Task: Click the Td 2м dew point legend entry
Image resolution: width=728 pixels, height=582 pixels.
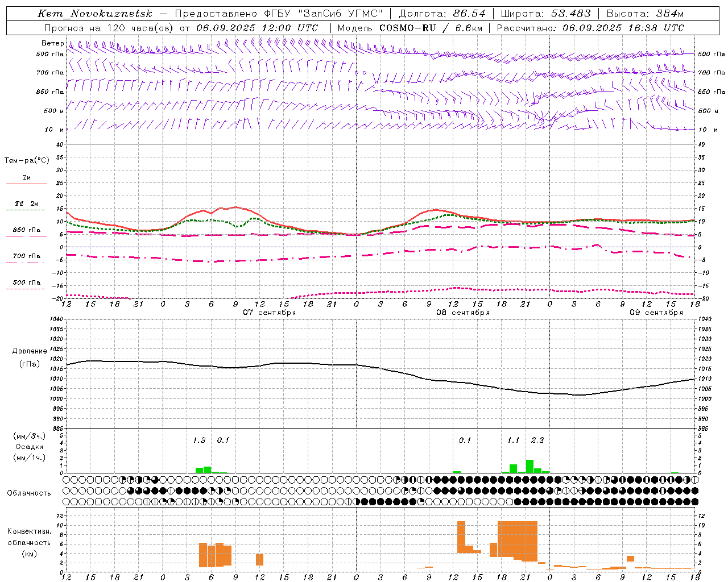Action: coord(26,203)
